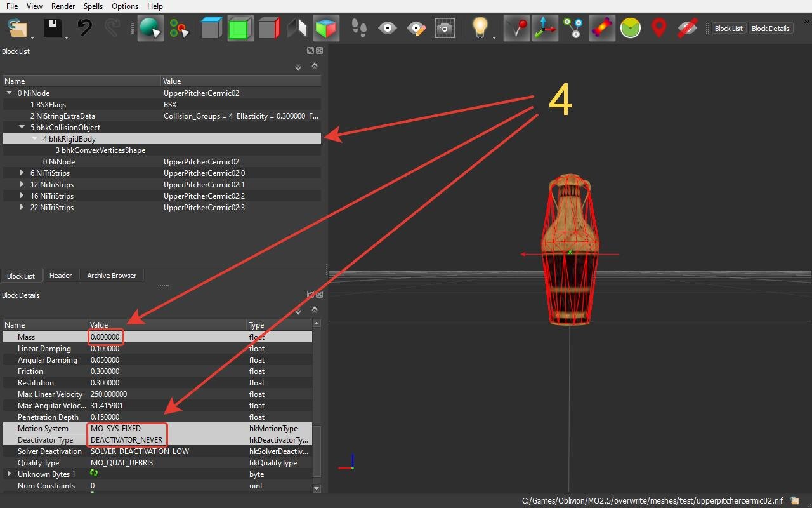Screen dimensions: 812x508
Task: Toggle the green yellow circle icon
Action: (631, 29)
